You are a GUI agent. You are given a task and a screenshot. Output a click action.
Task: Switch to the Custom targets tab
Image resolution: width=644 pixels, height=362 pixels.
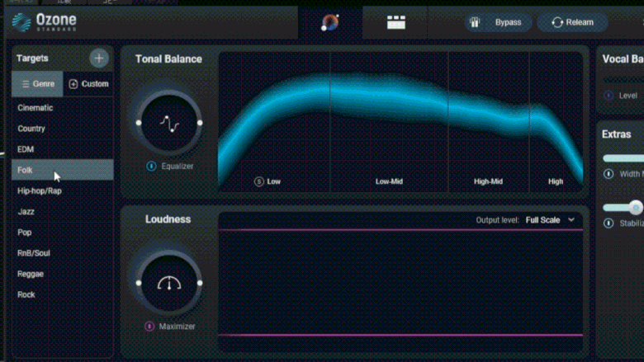[88, 84]
